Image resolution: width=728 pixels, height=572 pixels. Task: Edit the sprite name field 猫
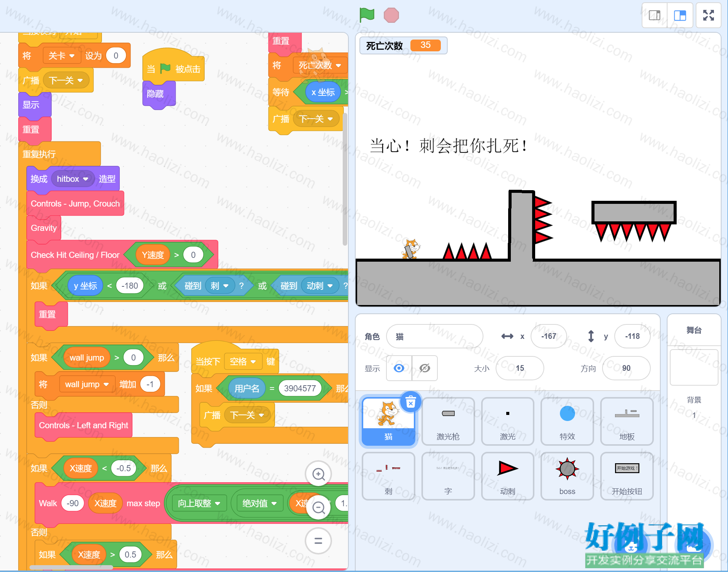coord(435,336)
